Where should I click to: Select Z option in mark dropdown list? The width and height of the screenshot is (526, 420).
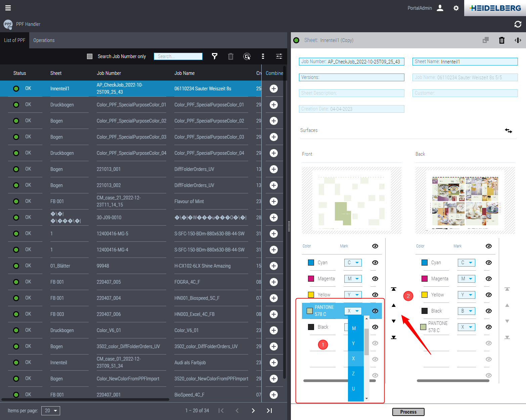pyautogui.click(x=353, y=374)
